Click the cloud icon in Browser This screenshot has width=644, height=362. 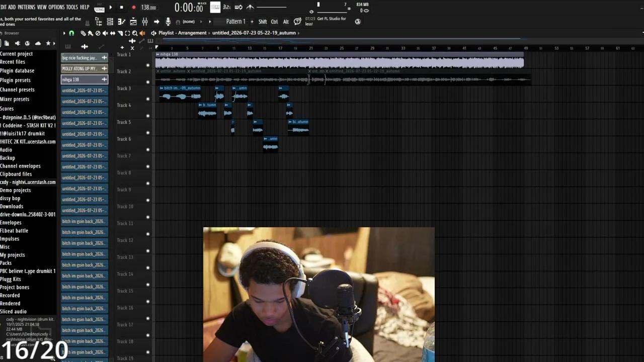(x=38, y=43)
